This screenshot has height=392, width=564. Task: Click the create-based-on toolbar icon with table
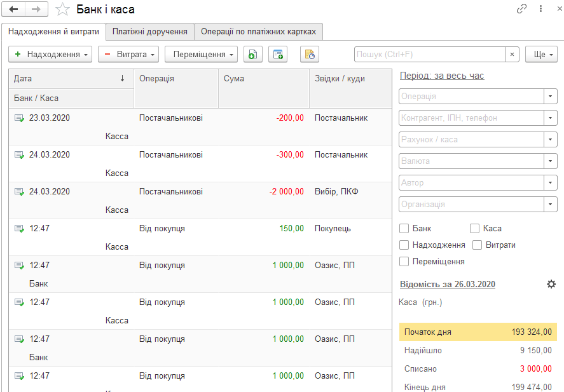pos(278,54)
